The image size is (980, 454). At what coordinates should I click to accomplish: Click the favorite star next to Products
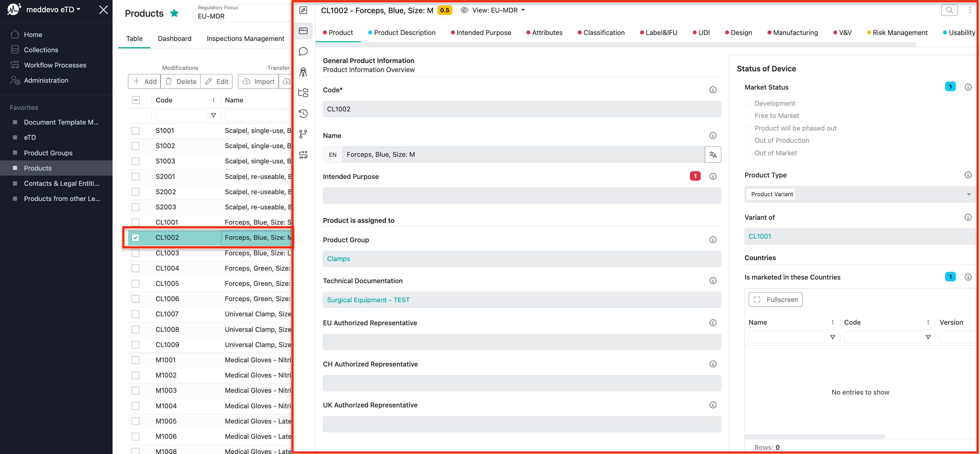(x=174, y=13)
